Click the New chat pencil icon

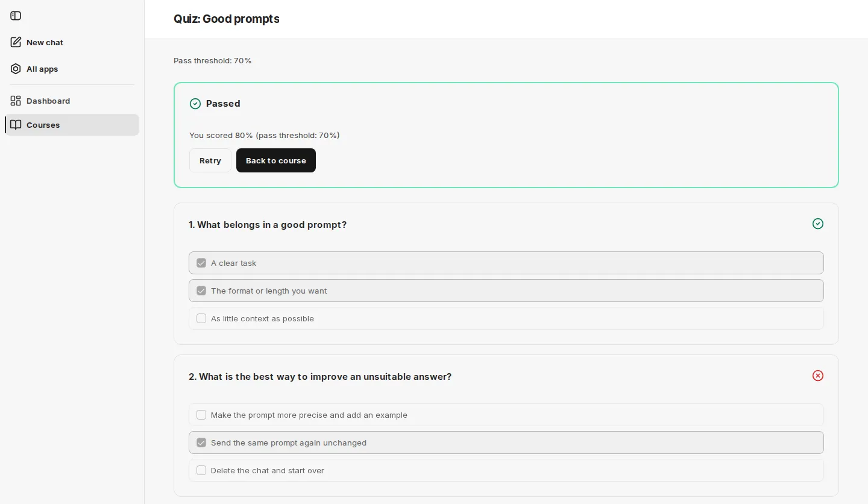16,42
